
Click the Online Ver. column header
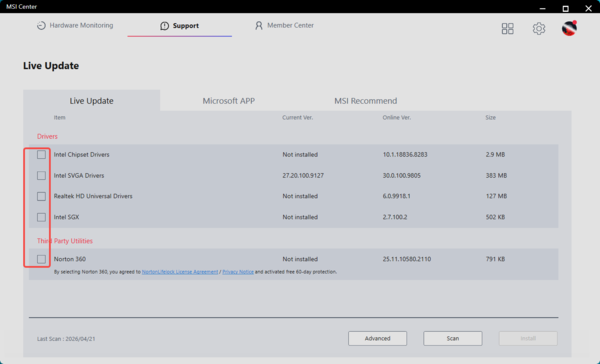(397, 118)
